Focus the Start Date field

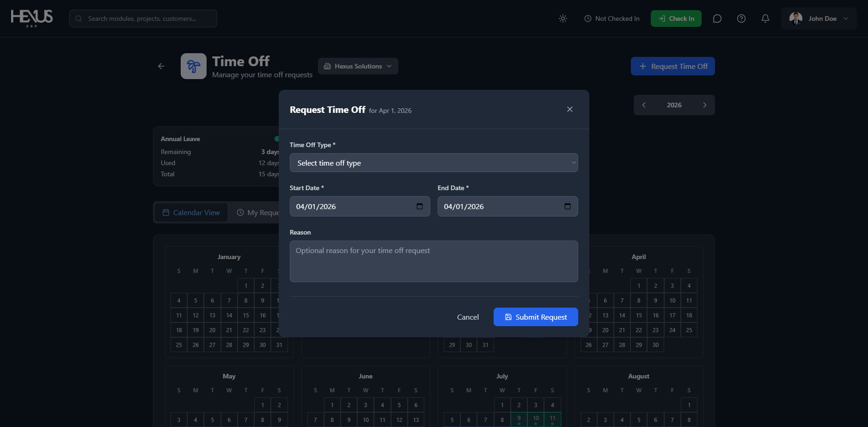pyautogui.click(x=360, y=206)
